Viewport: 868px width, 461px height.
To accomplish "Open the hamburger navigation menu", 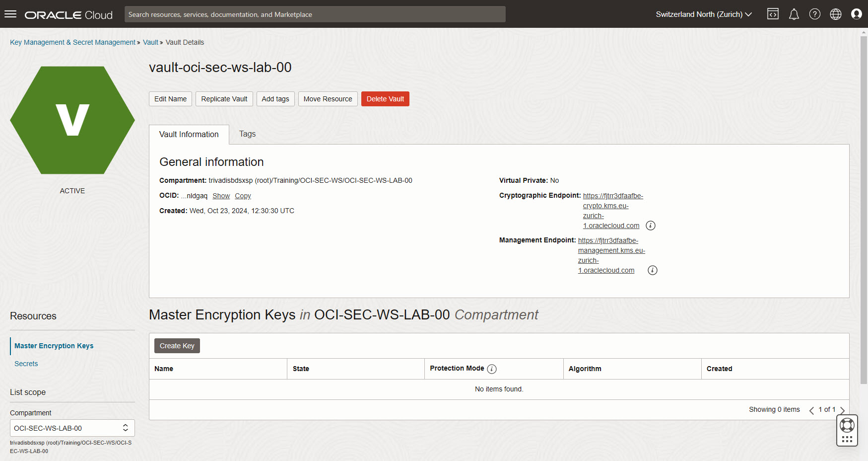I will coord(10,14).
